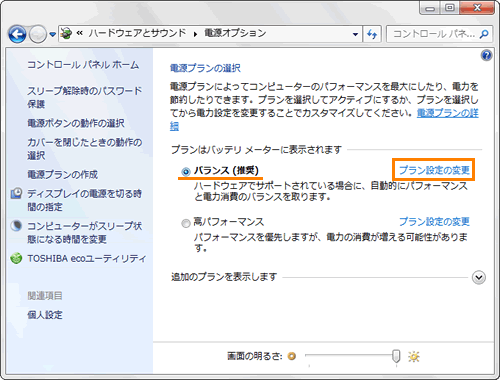Click the search magnifier icon
500x380 pixels.
point(484,34)
